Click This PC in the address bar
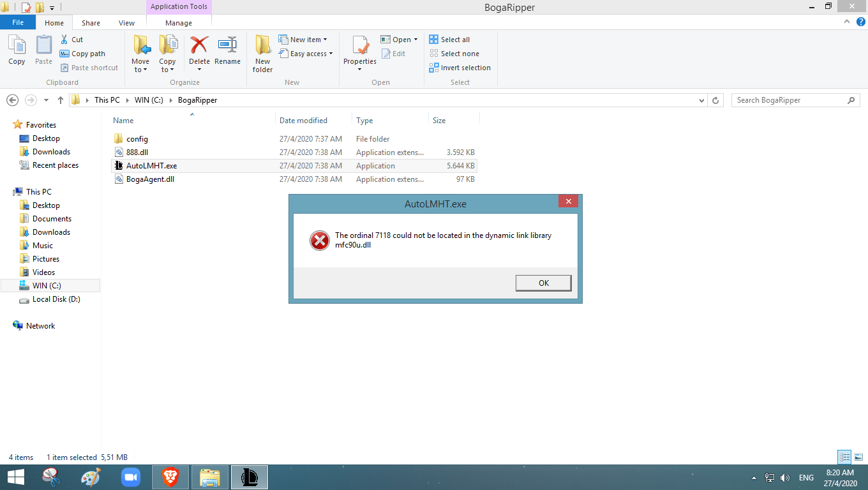Screen dimensions: 868x490 point(107,100)
